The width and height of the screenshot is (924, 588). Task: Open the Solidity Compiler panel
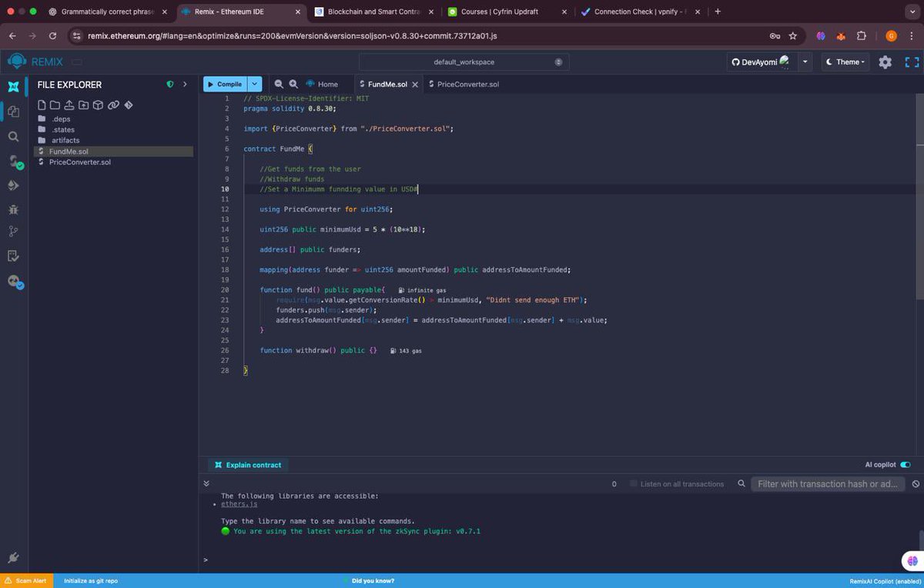[14, 162]
